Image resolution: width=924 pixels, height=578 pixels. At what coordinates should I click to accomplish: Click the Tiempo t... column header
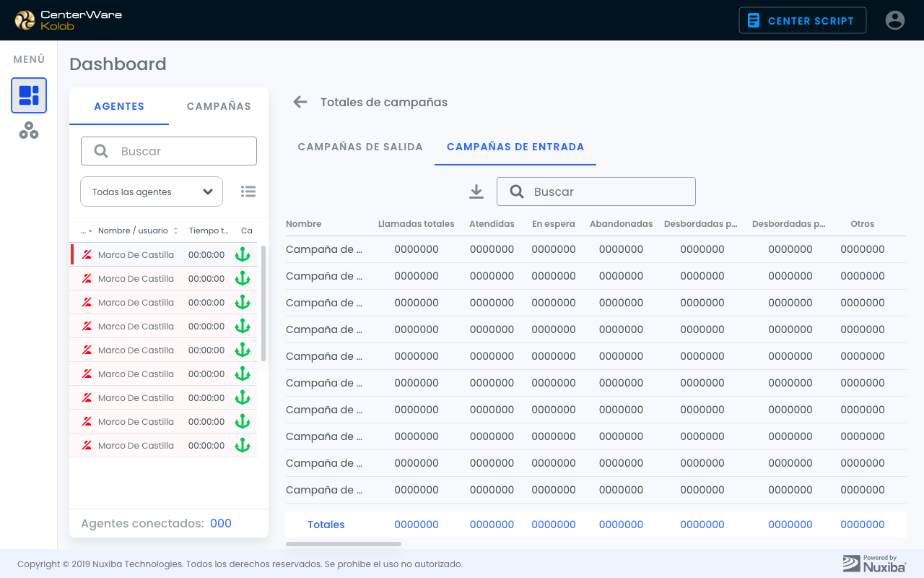point(209,231)
